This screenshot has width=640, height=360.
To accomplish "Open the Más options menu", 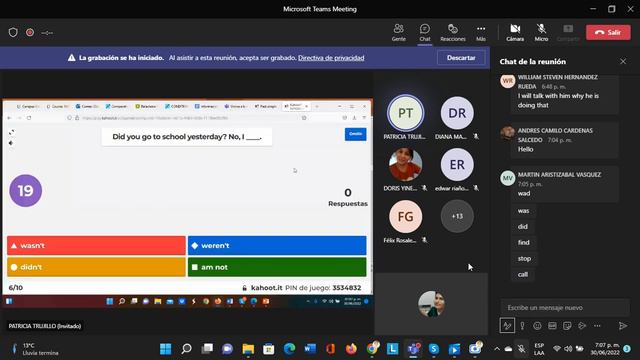I will tap(481, 32).
